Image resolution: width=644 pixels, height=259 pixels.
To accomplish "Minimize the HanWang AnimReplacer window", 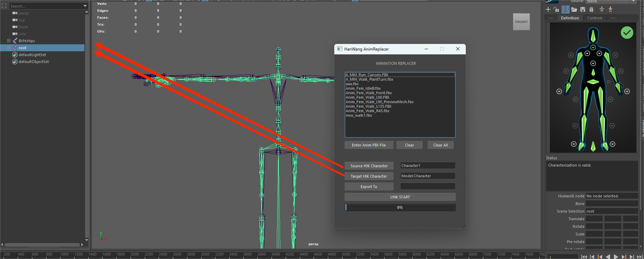I will coord(426,49).
